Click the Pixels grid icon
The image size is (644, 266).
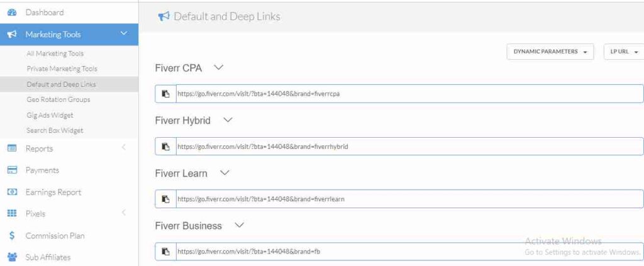[x=12, y=213]
